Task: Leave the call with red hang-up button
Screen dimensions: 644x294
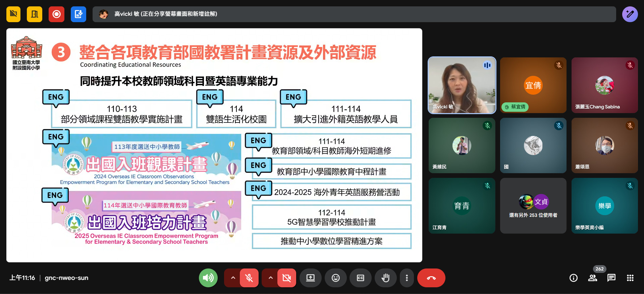Action: click(x=431, y=278)
